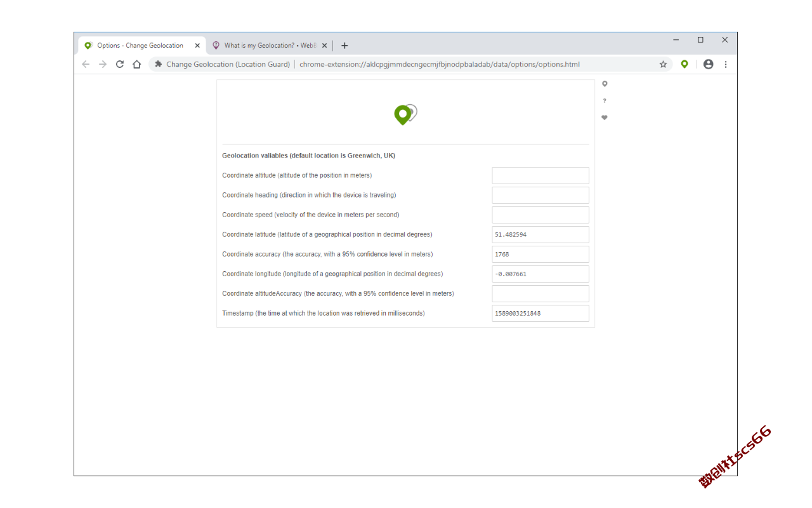The image size is (812, 508).
Task: Close the Options - Change Geolocation tab
Action: tap(197, 46)
